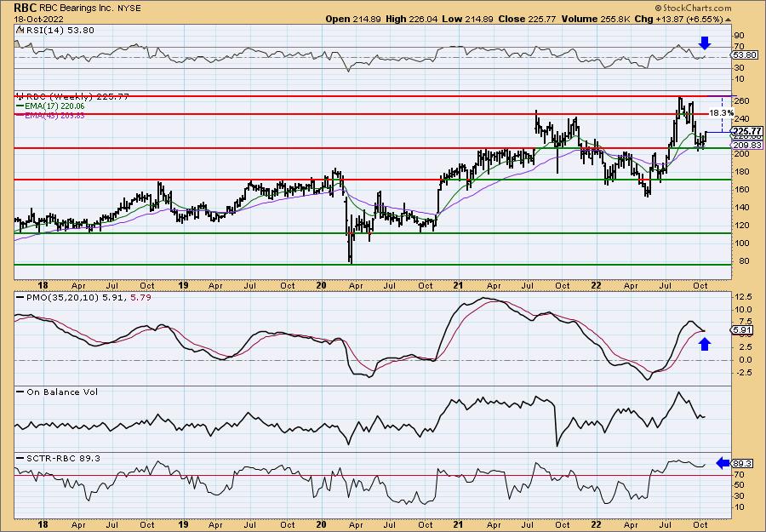
Task: Click the 90 RSI axis label
Action: (739, 36)
